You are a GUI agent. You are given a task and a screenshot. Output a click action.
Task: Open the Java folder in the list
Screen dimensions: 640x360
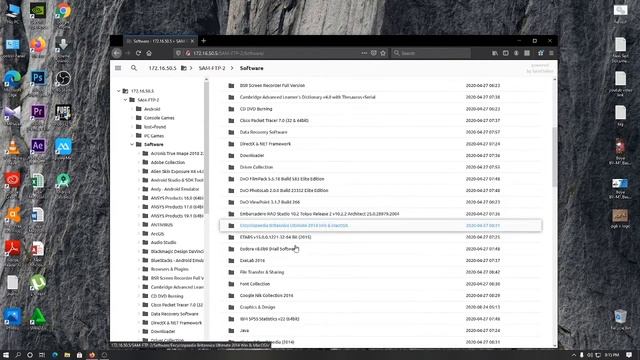tap(380, 331)
